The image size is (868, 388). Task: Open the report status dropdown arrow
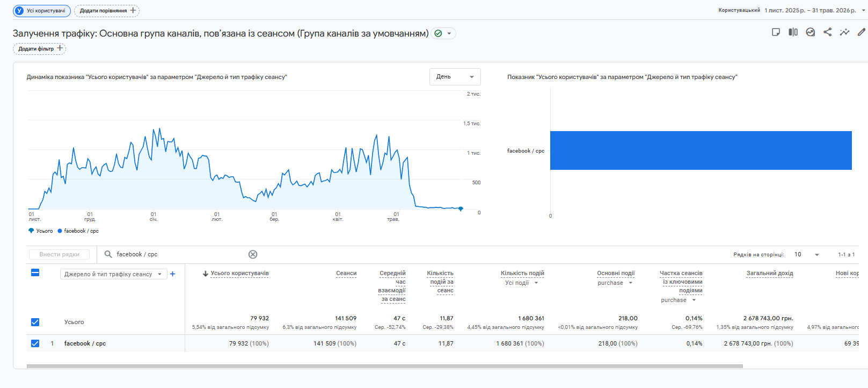click(x=449, y=33)
